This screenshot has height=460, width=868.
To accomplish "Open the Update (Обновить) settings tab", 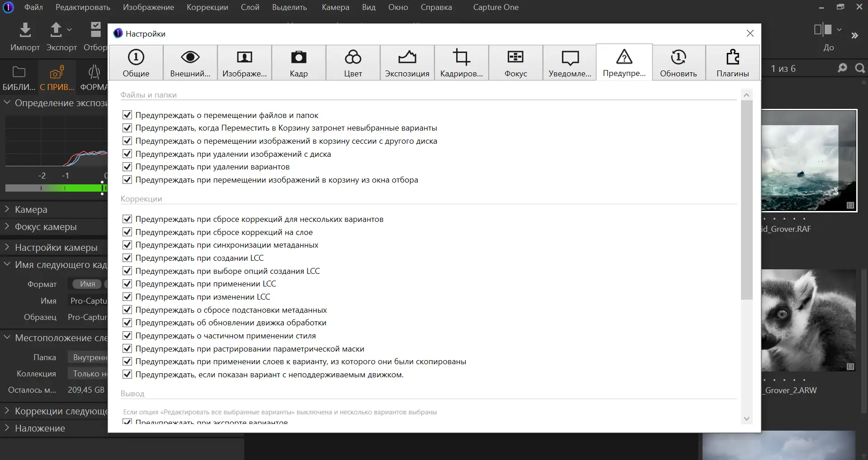I will coord(679,63).
